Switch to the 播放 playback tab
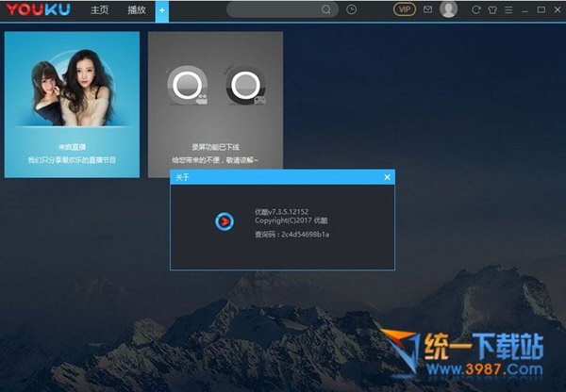This screenshot has height=392, width=566. tap(137, 9)
